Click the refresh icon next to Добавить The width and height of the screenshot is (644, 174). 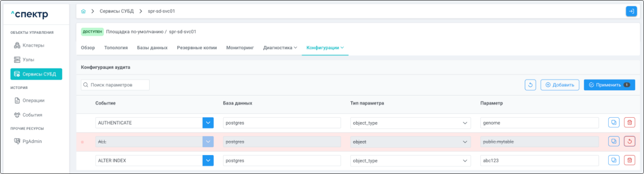click(x=530, y=85)
